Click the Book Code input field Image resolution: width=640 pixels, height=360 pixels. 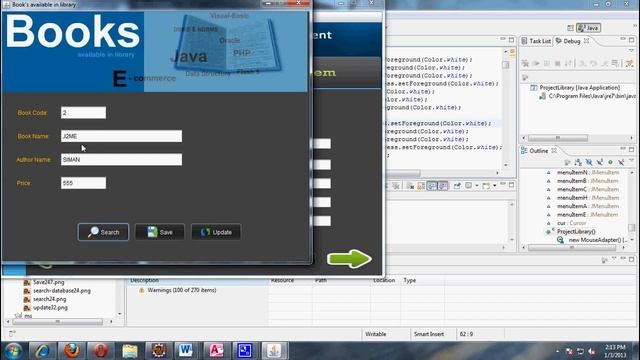click(x=83, y=113)
